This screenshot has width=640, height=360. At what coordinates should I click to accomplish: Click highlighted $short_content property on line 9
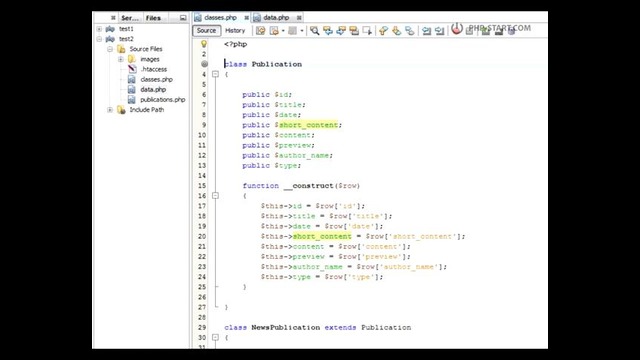308,125
